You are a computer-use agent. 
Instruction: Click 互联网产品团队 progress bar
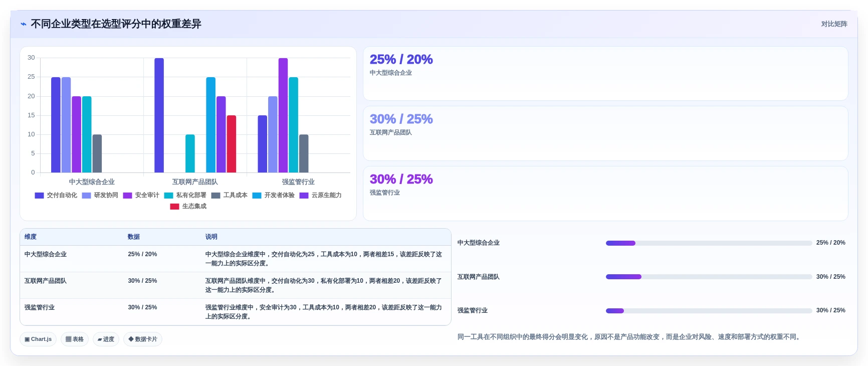coord(709,277)
